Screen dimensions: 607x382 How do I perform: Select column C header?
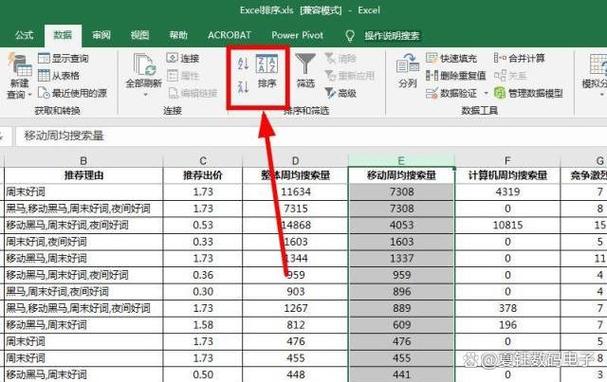pyautogui.click(x=203, y=161)
